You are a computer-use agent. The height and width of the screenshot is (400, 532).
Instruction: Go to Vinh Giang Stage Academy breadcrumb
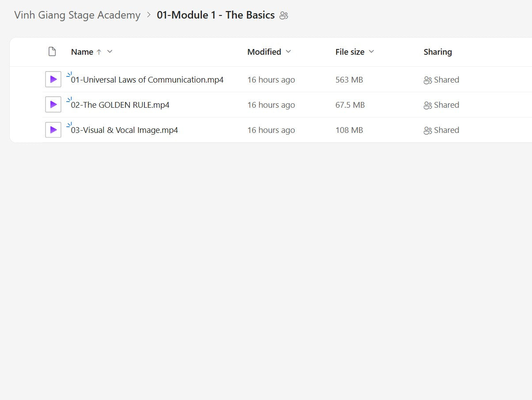[x=77, y=15]
